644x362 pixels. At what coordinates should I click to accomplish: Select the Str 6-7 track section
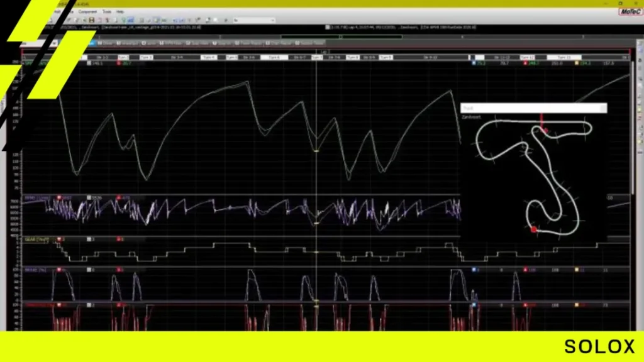tap(299, 57)
